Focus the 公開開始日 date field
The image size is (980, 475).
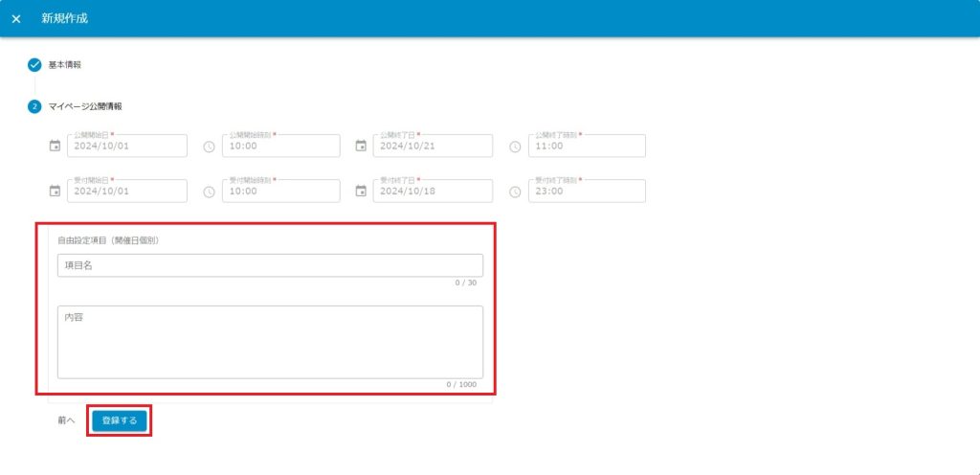coord(126,147)
